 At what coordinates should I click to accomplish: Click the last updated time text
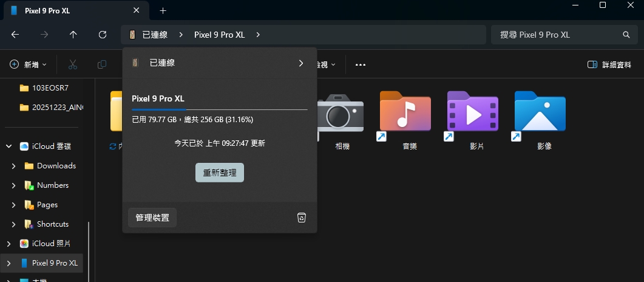(219, 143)
